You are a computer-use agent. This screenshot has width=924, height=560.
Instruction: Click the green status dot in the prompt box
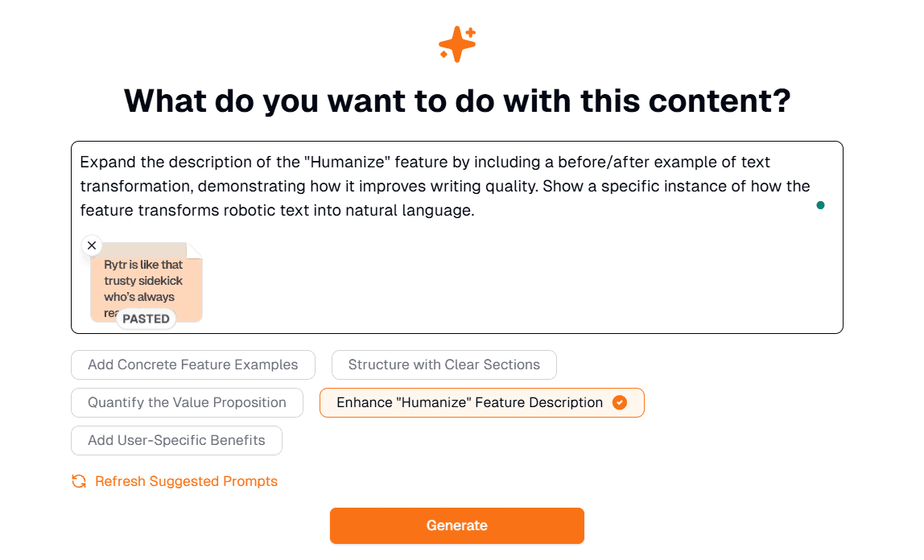point(820,205)
